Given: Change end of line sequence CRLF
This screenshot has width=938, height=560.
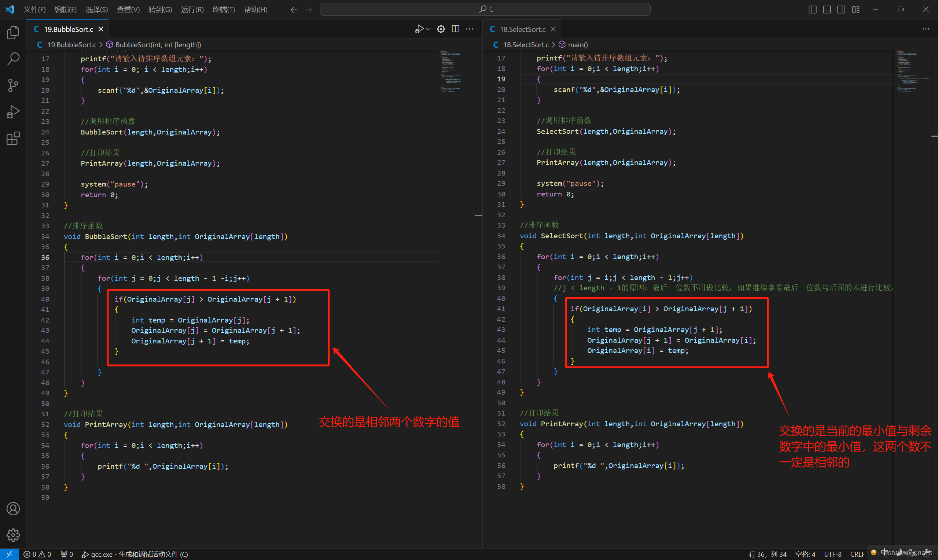Looking at the screenshot, I should coord(857,554).
